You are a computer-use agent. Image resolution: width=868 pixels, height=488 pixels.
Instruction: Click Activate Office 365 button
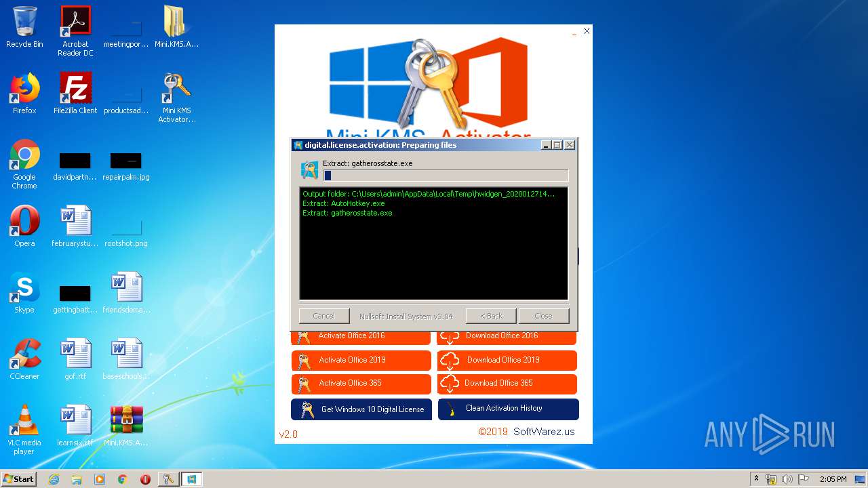[361, 384]
